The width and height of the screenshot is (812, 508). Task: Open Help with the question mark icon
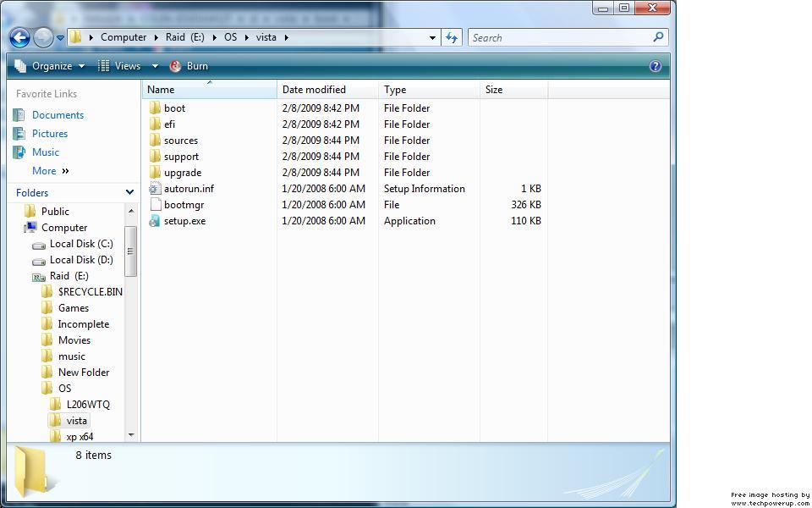[x=655, y=66]
